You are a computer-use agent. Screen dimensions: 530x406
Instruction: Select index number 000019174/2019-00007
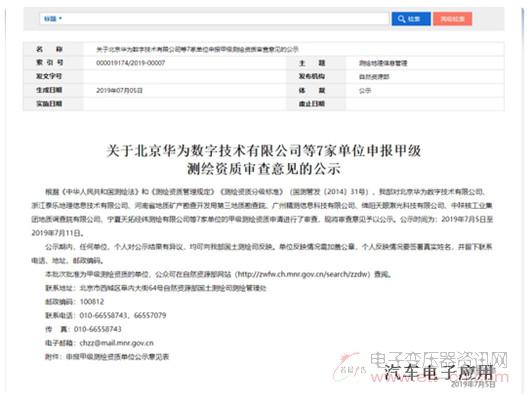coord(130,63)
